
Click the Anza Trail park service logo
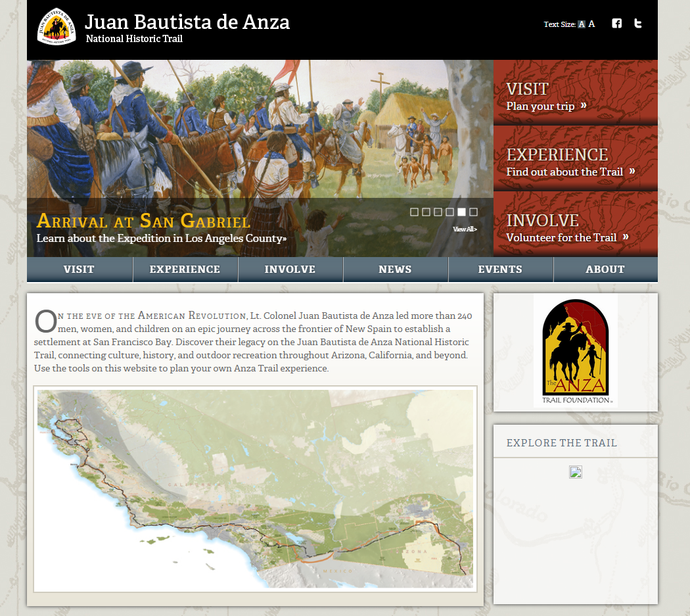pyautogui.click(x=56, y=27)
